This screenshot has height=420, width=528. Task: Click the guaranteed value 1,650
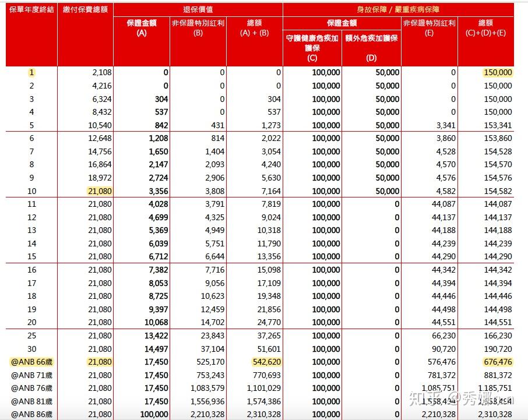point(159,151)
